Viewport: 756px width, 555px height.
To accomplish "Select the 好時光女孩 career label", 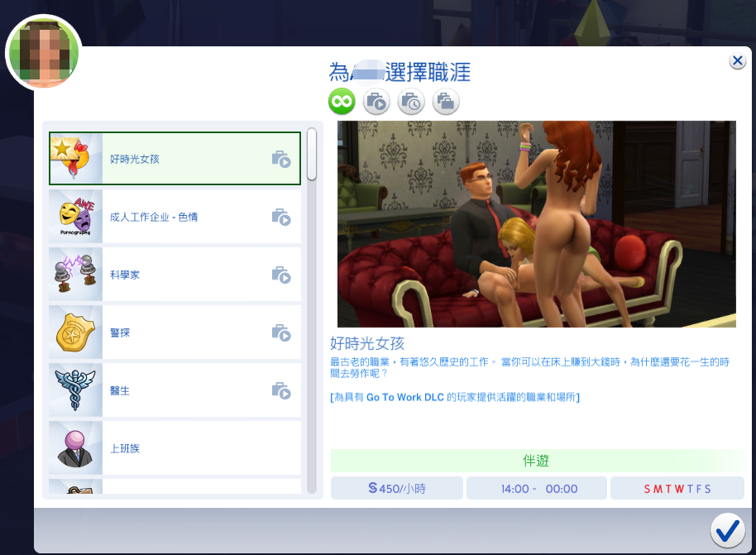I will [135, 159].
